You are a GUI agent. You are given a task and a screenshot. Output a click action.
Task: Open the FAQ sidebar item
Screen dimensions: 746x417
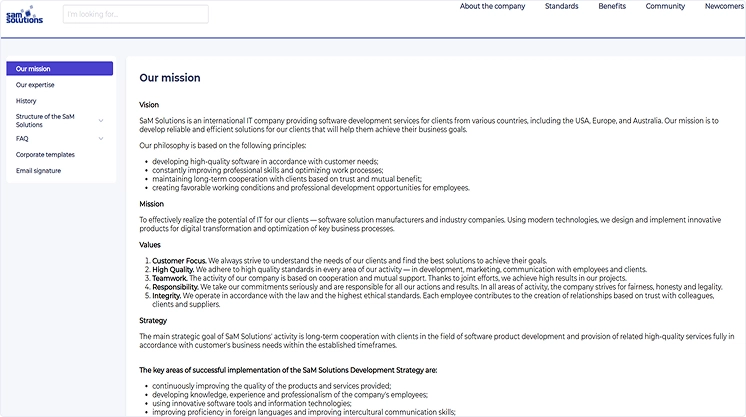pyautogui.click(x=22, y=139)
